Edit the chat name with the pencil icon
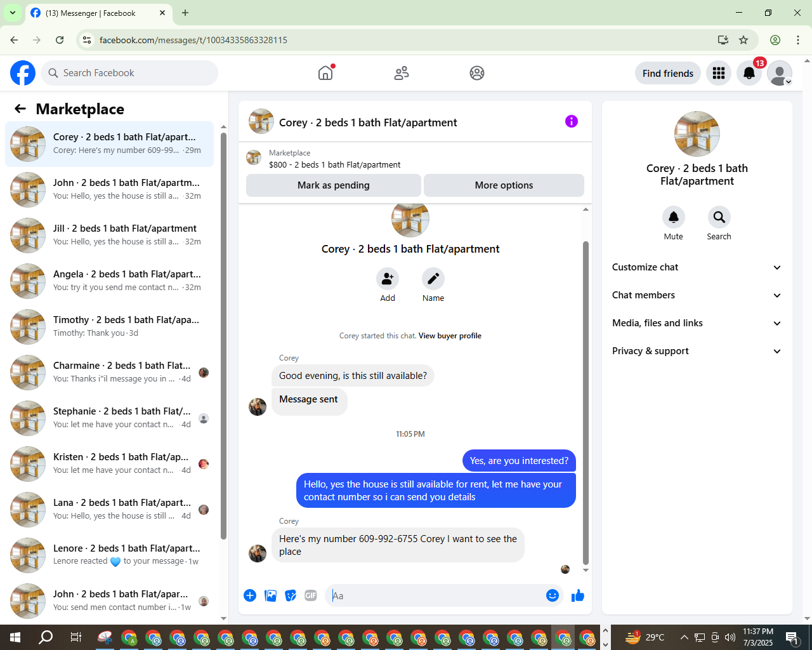Image resolution: width=812 pixels, height=650 pixels. (x=433, y=279)
